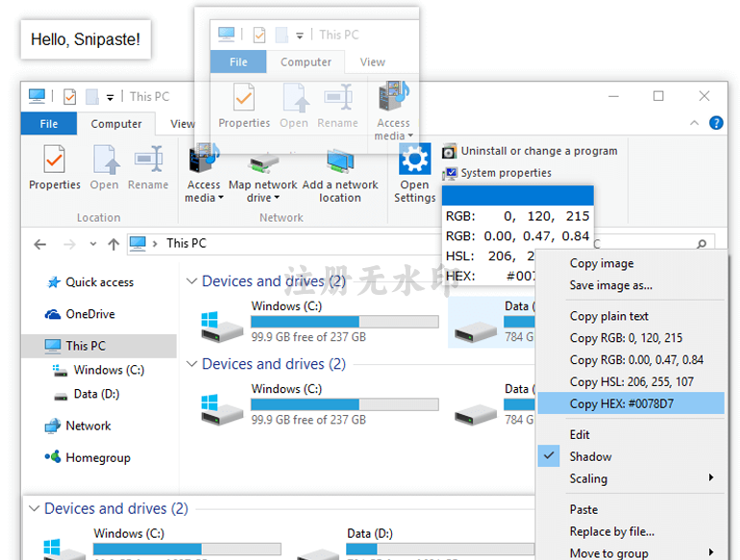Click Up one level arrow
Viewport: 740px width, 560px height.
click(x=113, y=244)
